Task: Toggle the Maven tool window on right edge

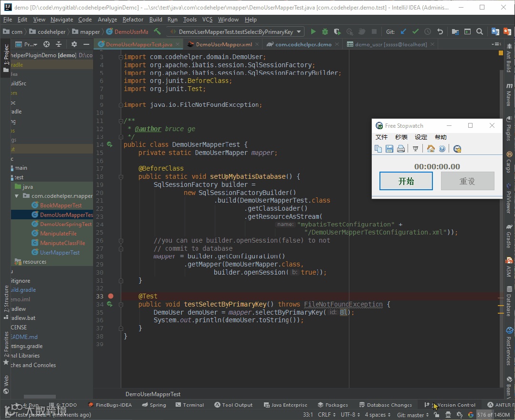Action: 509,95
